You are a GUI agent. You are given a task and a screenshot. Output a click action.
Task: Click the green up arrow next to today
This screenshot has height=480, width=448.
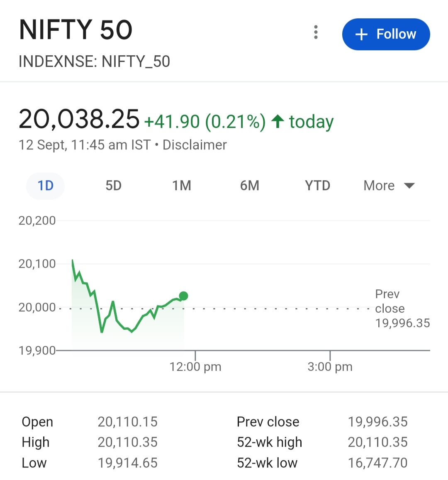pyautogui.click(x=278, y=121)
